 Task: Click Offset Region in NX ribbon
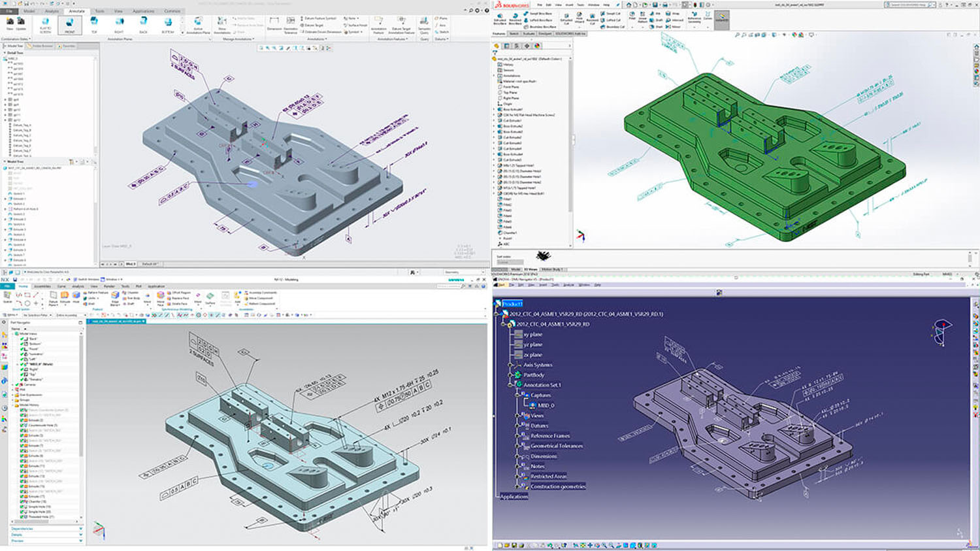pyautogui.click(x=178, y=293)
